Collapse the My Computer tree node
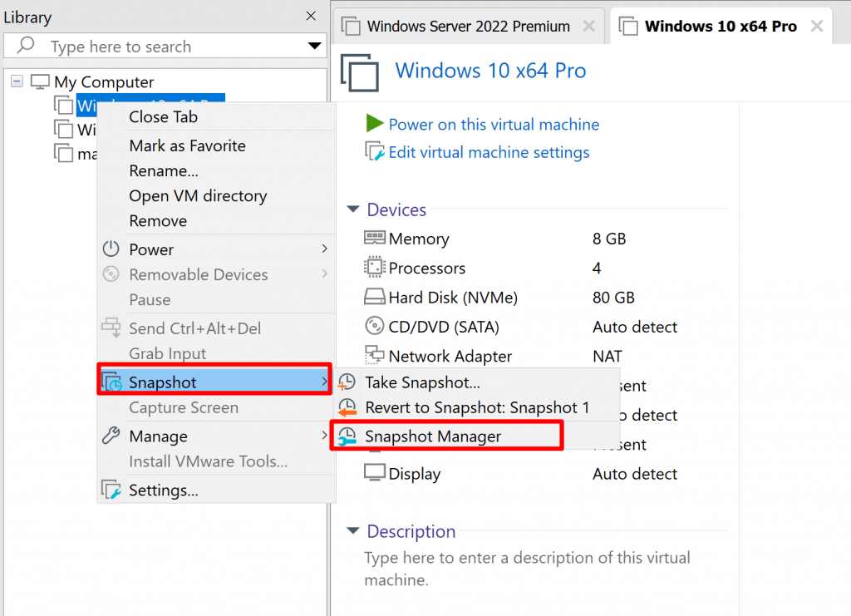 click(x=17, y=81)
